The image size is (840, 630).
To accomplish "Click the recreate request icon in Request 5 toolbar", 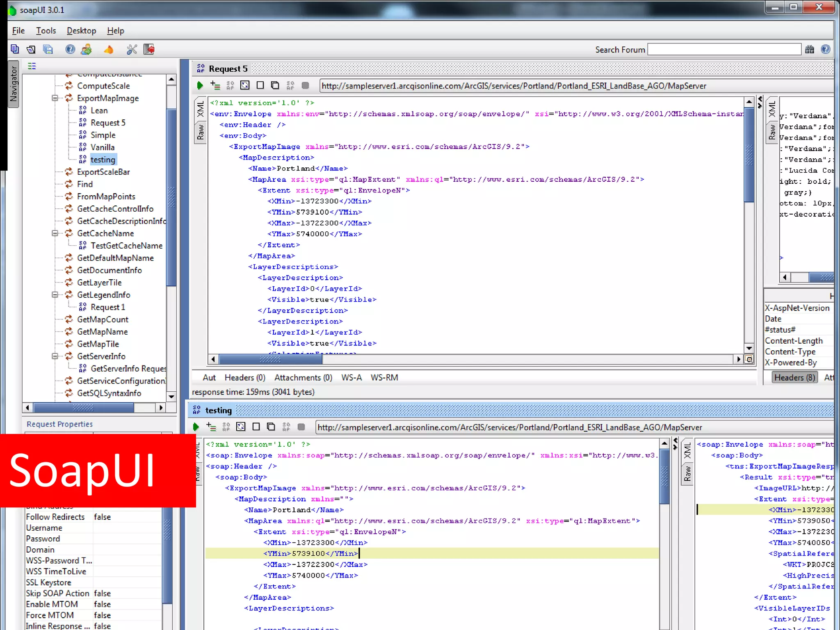I will pos(245,85).
